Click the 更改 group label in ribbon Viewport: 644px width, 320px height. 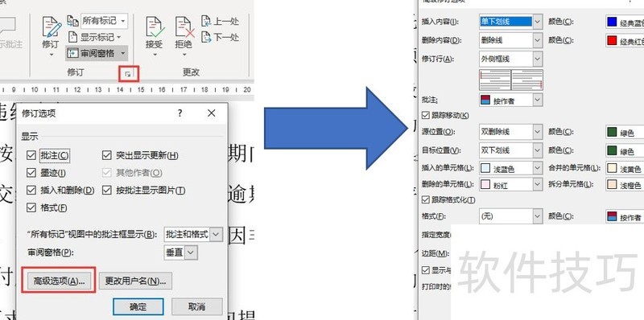click(191, 72)
